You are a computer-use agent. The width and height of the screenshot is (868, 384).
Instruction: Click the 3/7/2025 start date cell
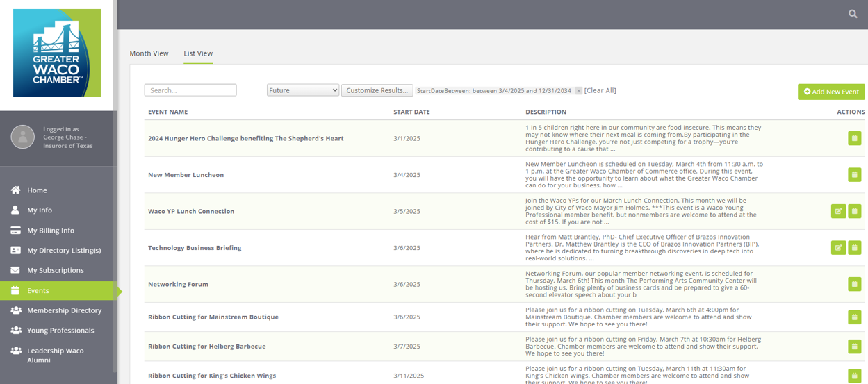(406, 346)
